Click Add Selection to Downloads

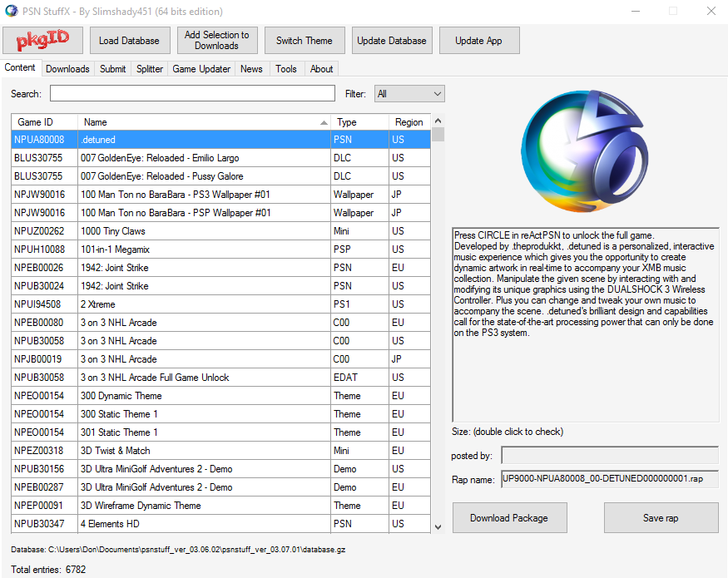coord(217,41)
